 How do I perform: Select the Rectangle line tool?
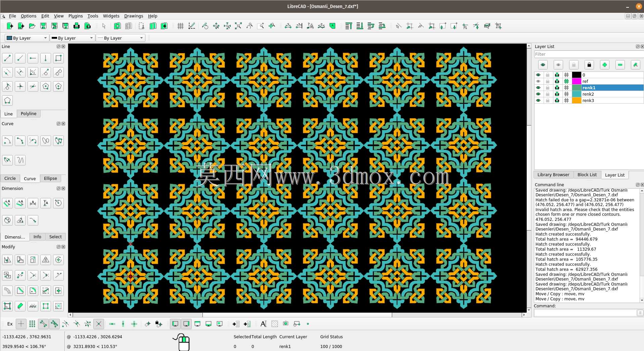tap(58, 58)
